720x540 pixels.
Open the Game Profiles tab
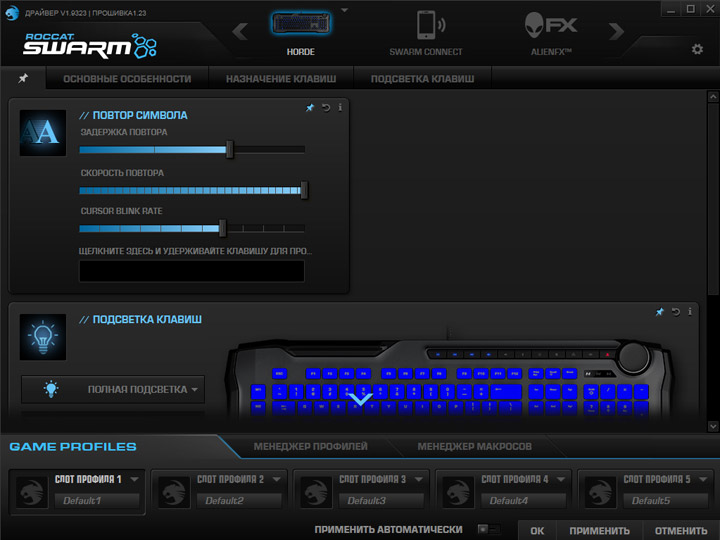click(73, 447)
